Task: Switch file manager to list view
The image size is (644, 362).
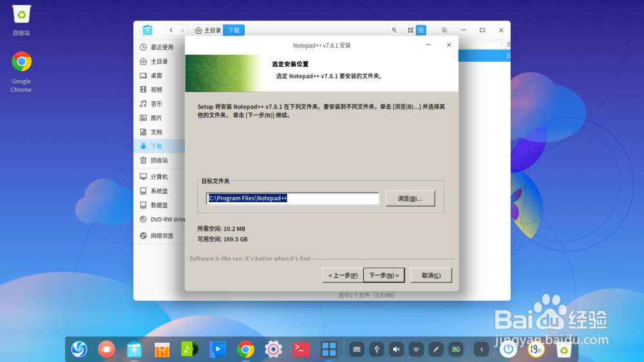Action: pos(421,30)
